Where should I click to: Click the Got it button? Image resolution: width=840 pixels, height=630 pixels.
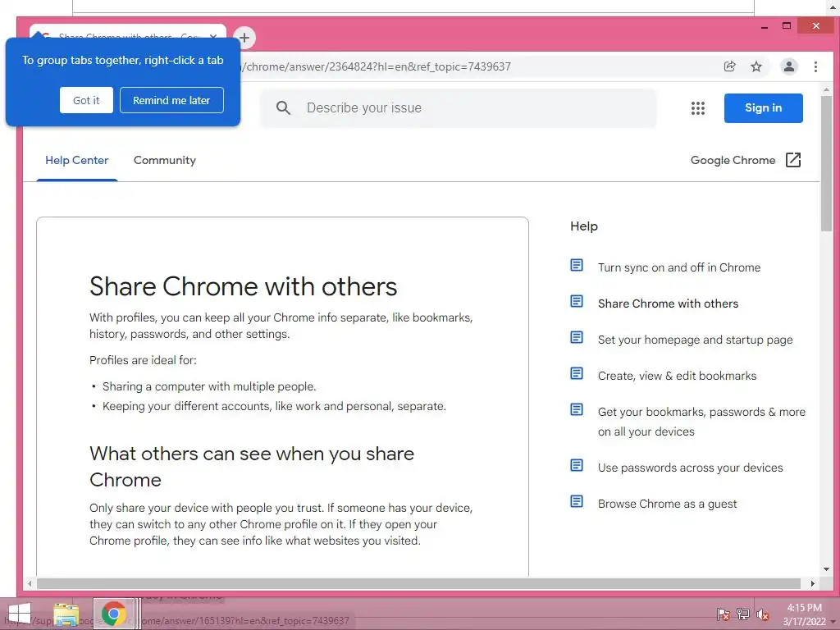click(x=86, y=100)
